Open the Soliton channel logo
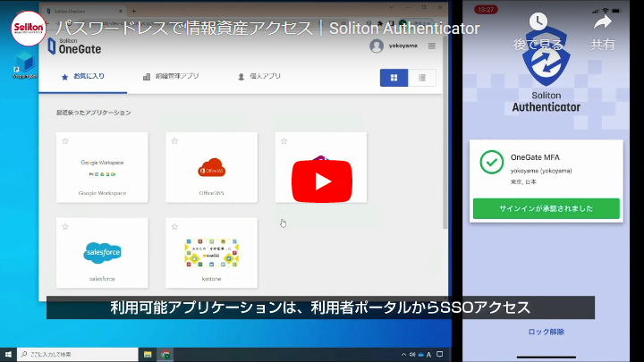The height and width of the screenshot is (362, 644). [29, 29]
